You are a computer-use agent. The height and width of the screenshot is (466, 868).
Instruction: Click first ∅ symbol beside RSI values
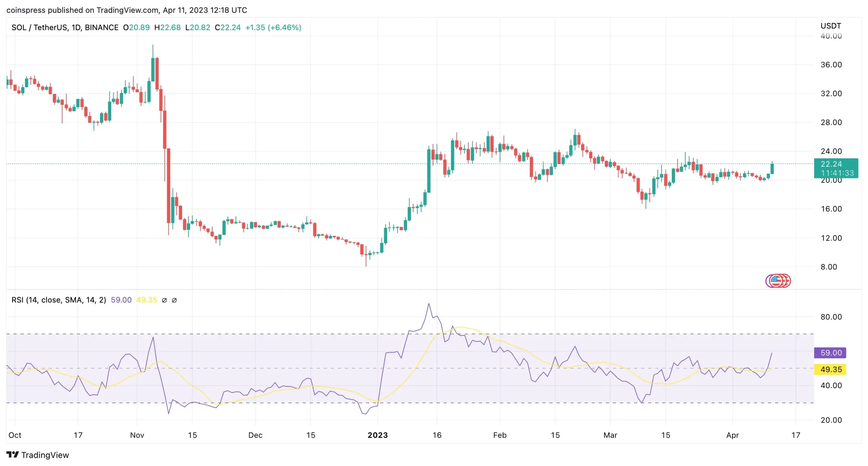click(x=164, y=300)
